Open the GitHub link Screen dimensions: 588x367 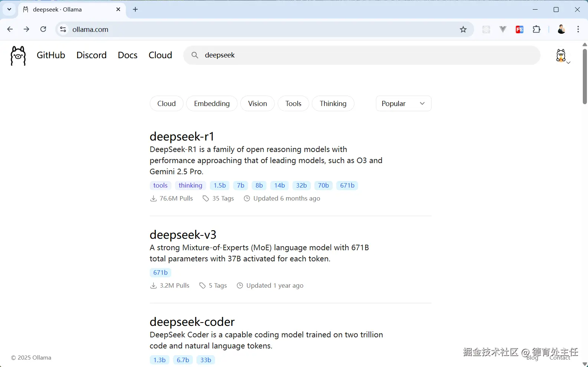coord(51,55)
